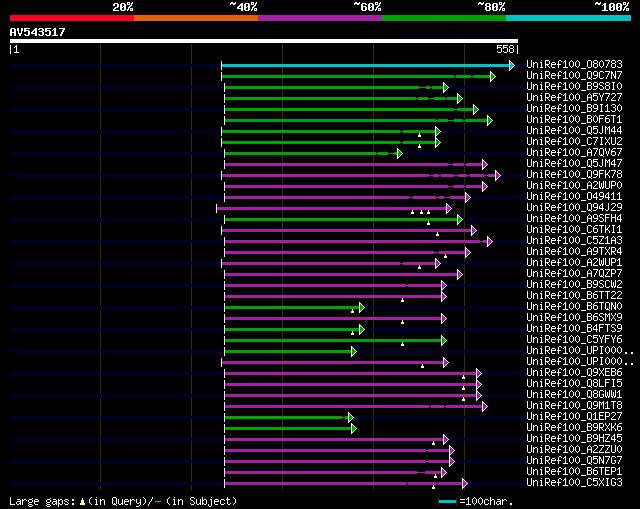Open hit UniRef100_B6TT22
The image size is (640, 509).
point(574,296)
